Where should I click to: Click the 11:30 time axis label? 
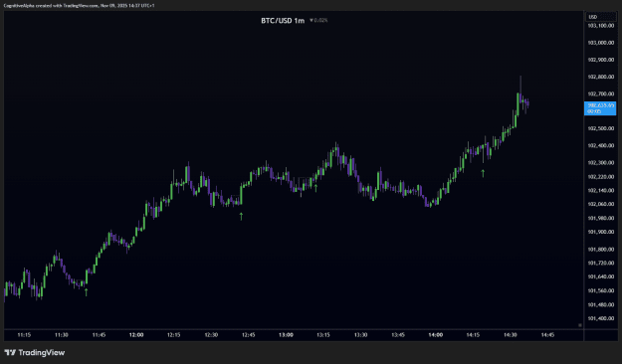point(61,335)
